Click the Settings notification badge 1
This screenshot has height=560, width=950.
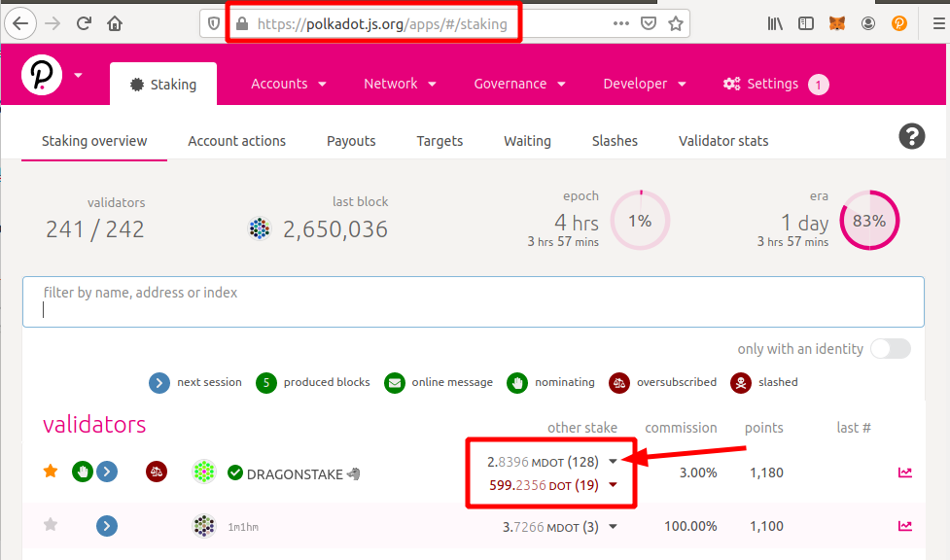point(818,85)
